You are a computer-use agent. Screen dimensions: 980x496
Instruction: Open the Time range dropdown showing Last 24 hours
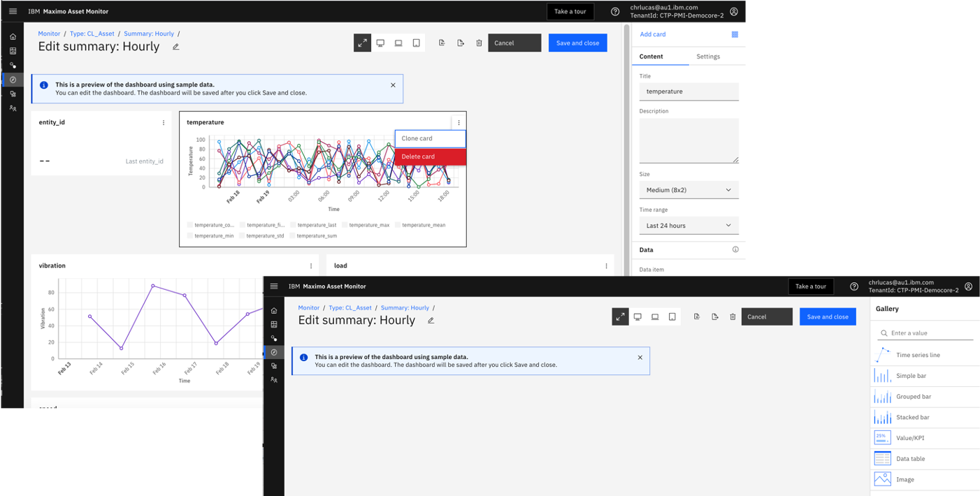pyautogui.click(x=689, y=225)
